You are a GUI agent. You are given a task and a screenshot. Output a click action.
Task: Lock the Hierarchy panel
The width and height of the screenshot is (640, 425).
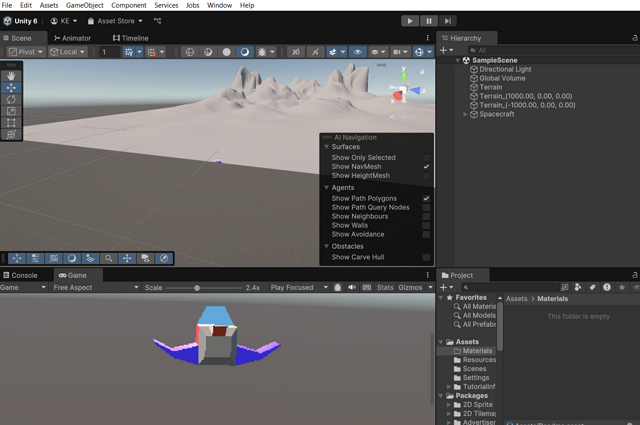[x=635, y=38]
